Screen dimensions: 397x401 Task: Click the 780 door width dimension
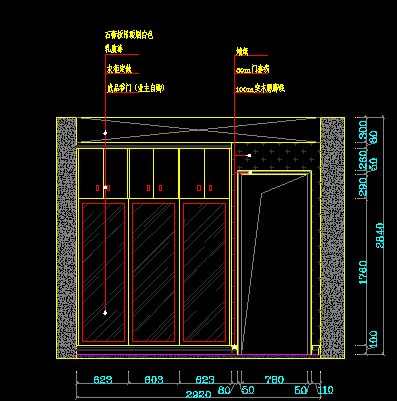tap(274, 380)
